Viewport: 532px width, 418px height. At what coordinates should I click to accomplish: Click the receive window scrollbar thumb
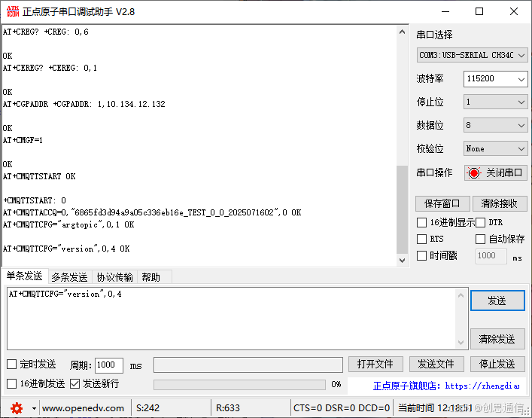[403, 210]
